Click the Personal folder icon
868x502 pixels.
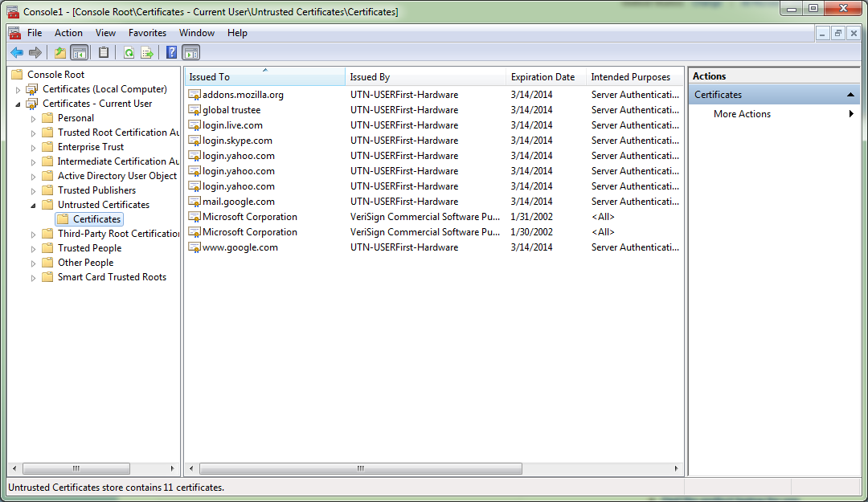click(47, 118)
